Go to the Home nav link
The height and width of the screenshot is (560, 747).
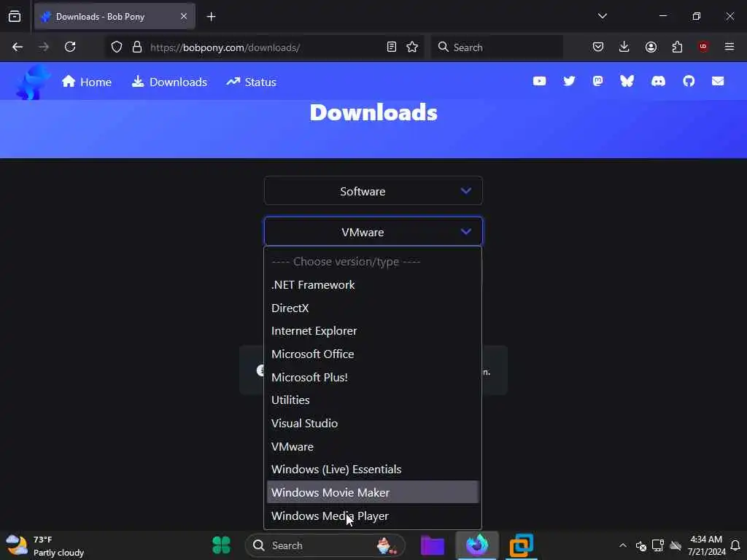[87, 82]
